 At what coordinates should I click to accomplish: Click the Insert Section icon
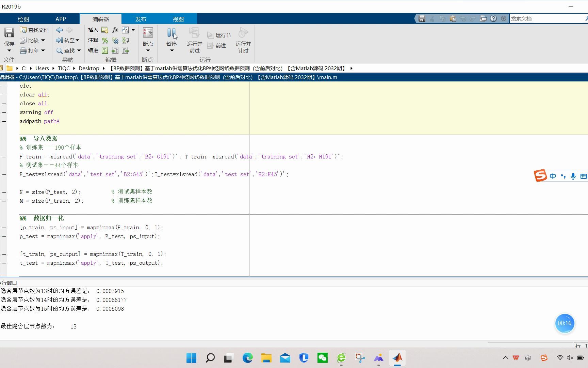(x=105, y=30)
